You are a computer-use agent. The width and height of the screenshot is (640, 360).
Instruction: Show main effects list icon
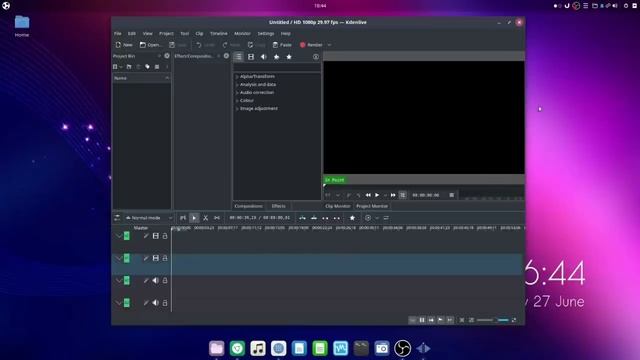click(x=239, y=57)
